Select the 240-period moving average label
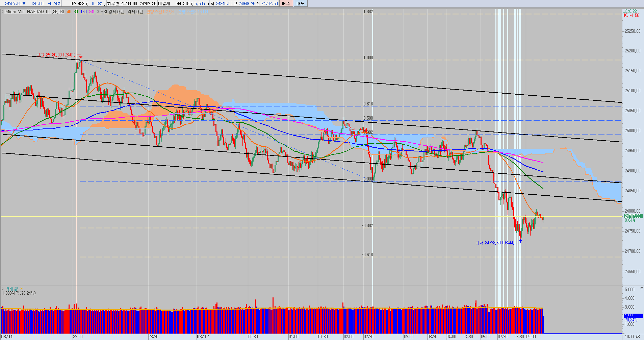The width and height of the screenshot is (644, 340). point(92,11)
